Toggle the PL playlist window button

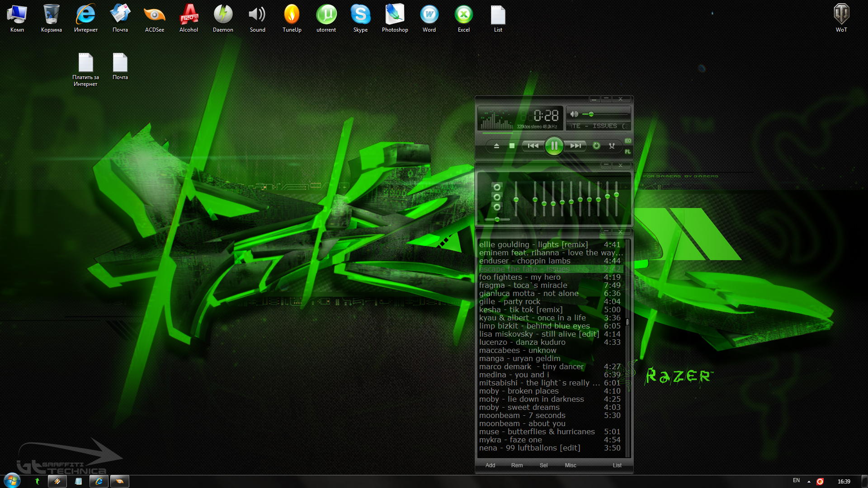[x=628, y=152]
